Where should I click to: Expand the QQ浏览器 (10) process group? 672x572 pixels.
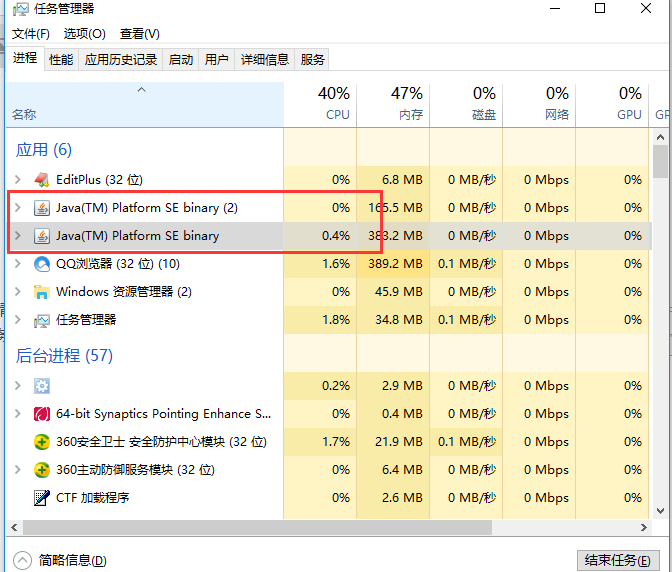point(18,264)
